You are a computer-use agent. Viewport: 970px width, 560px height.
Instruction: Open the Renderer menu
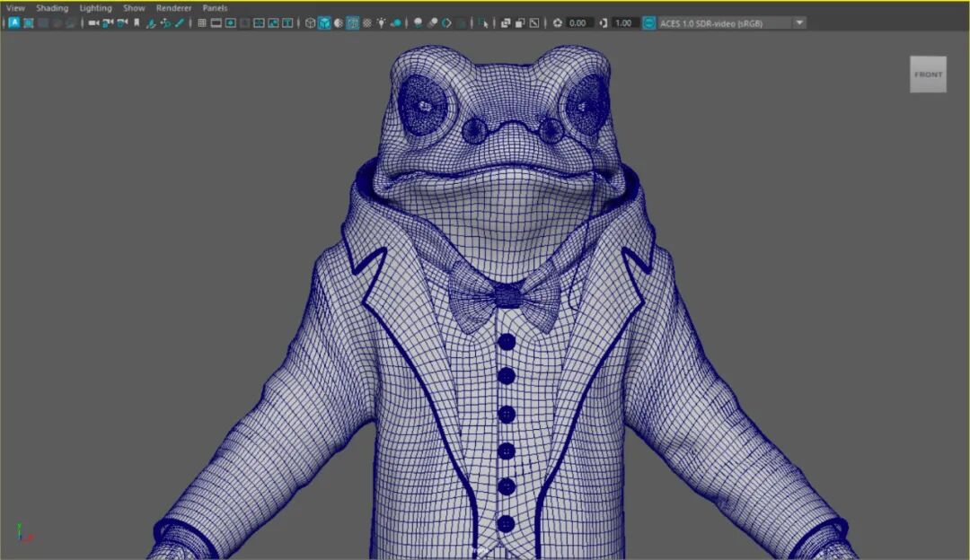[173, 8]
